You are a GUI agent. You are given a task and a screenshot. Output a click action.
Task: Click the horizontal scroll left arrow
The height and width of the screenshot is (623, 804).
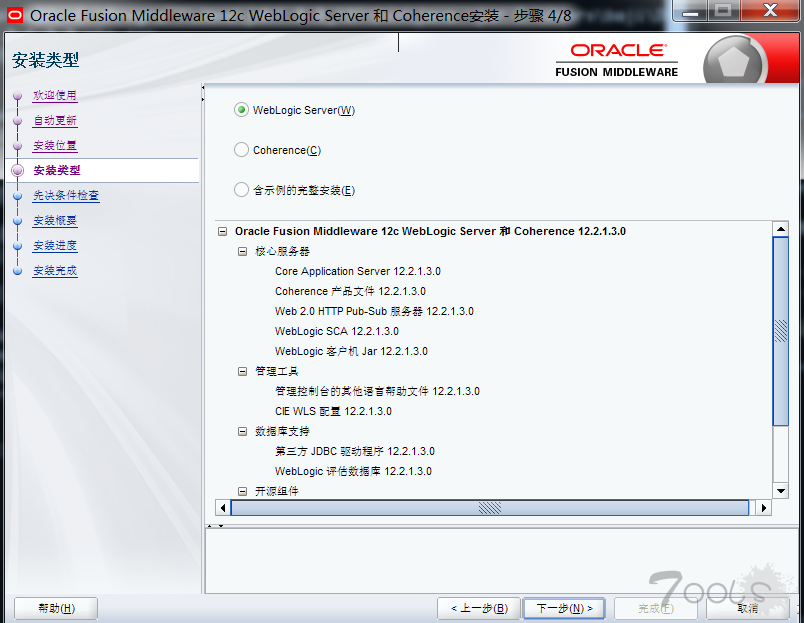pos(223,508)
